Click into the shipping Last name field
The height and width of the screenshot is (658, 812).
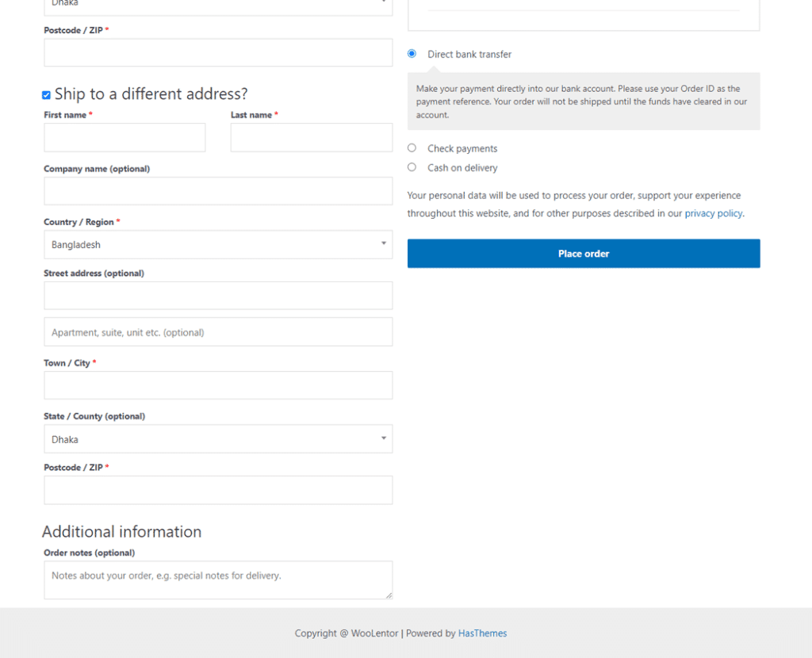click(311, 138)
